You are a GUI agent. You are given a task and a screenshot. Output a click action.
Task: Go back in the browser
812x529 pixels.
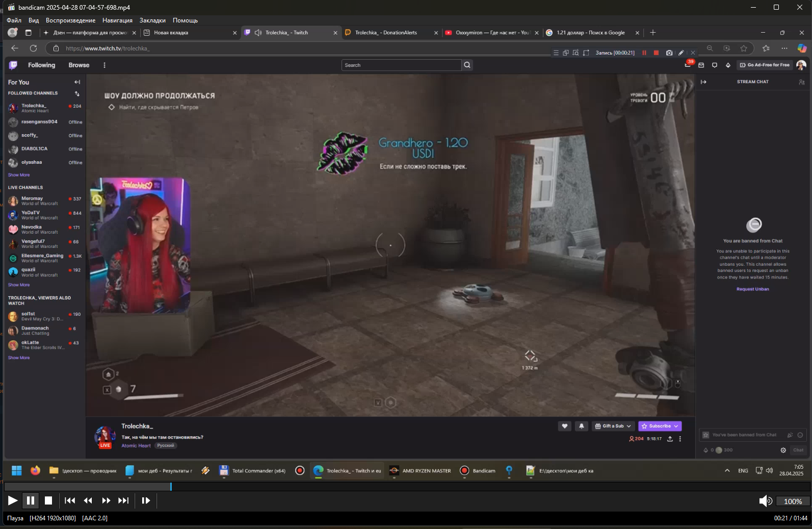tap(15, 48)
